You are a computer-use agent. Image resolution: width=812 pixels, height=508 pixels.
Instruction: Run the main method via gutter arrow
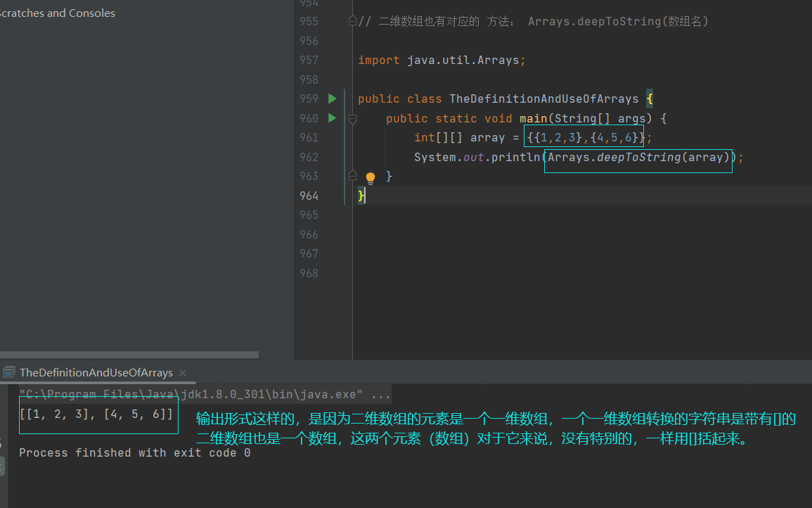point(333,118)
